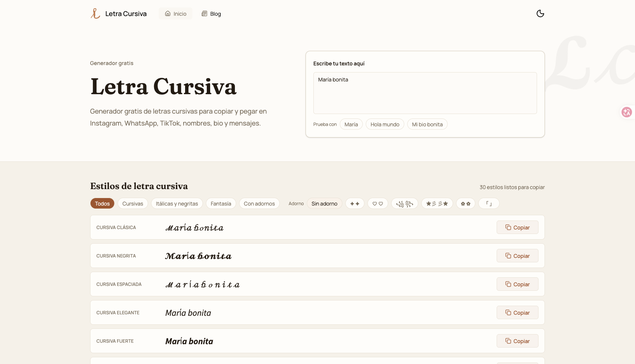This screenshot has height=364, width=635.
Task: Choose the corner brackets adornment
Action: tap(489, 204)
